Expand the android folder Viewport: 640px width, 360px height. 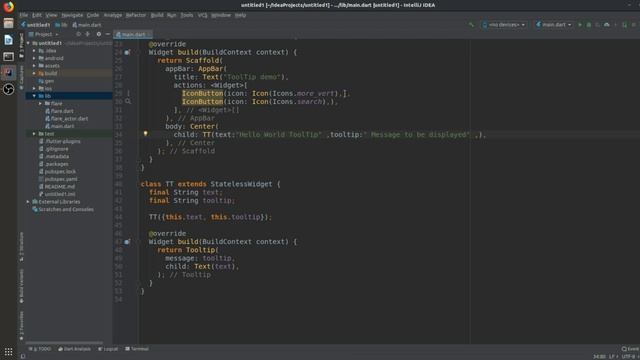point(34,58)
